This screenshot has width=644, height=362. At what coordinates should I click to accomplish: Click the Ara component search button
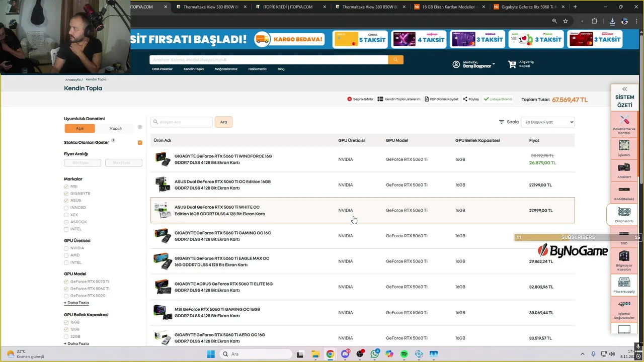click(223, 122)
